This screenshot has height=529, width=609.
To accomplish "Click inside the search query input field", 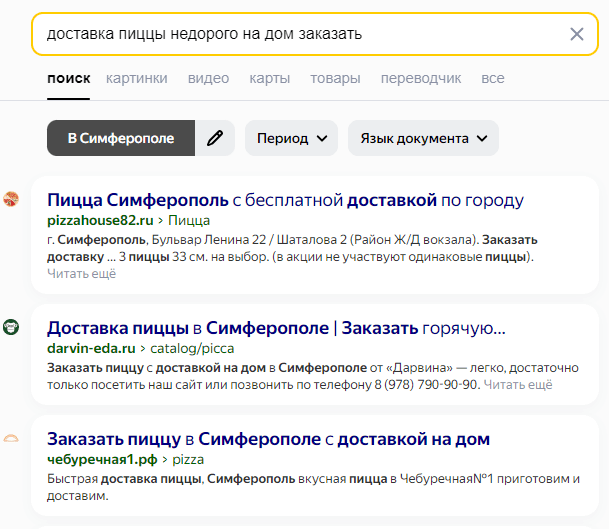I will [300, 34].
